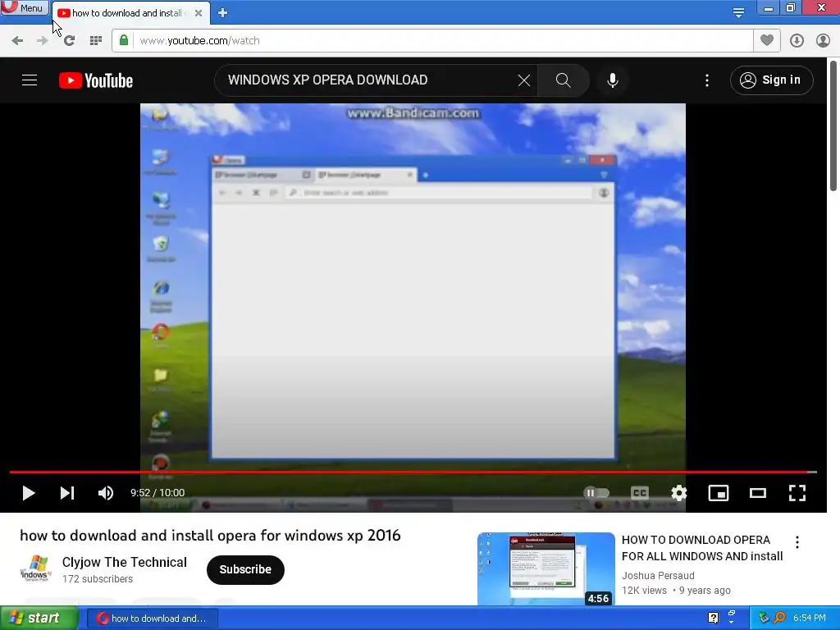
Task: Open options for suggested video
Action: [x=797, y=542]
